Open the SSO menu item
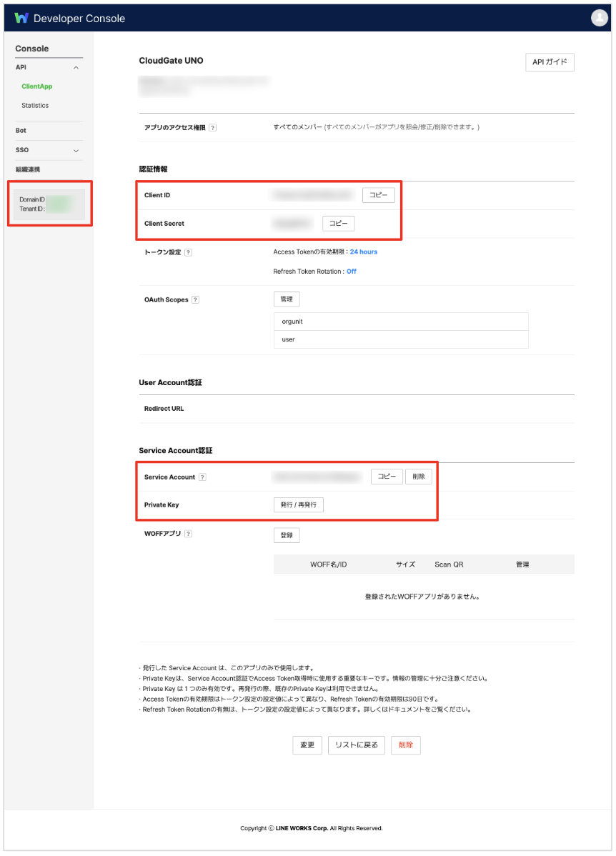The height and width of the screenshot is (856, 616). click(22, 149)
